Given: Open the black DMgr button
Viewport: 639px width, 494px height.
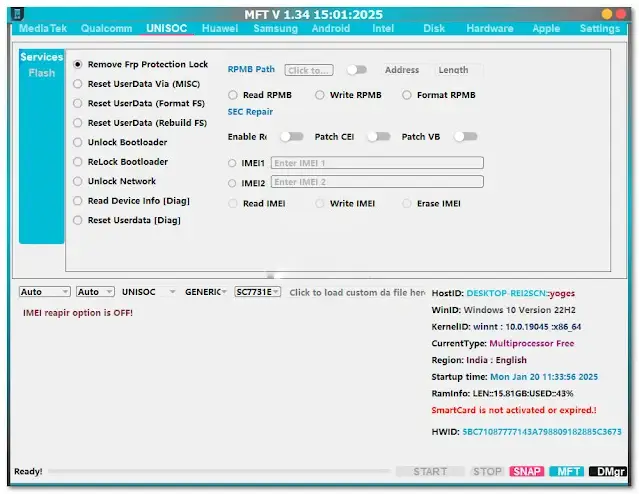Looking at the screenshot, I should (x=608, y=471).
